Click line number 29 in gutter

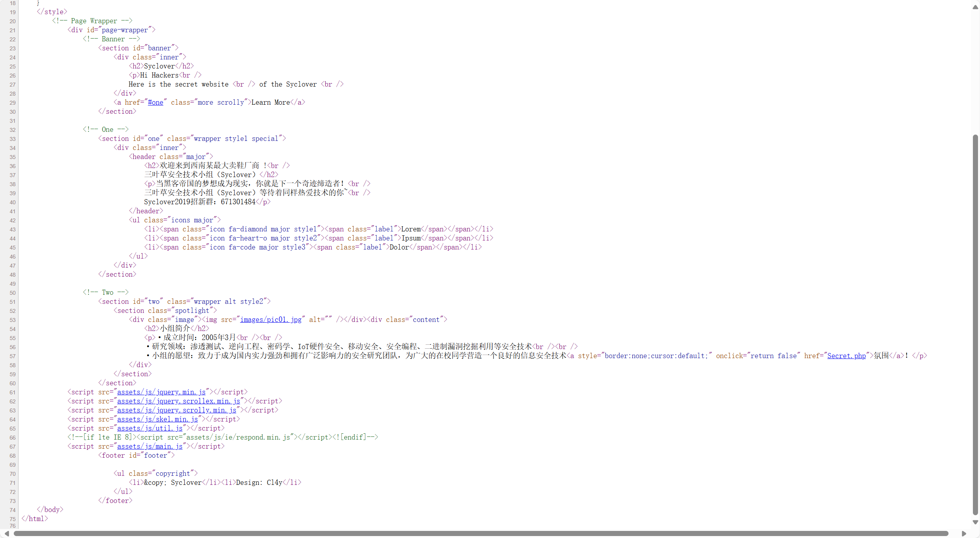(13, 103)
